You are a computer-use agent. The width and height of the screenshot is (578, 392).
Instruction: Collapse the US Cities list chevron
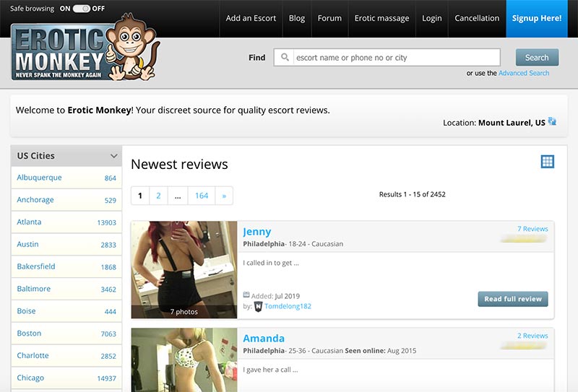[113, 156]
